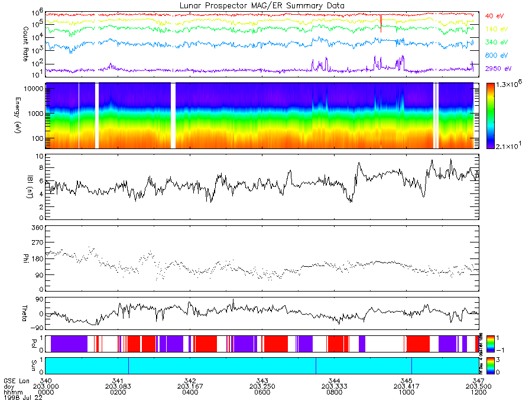
Task: Click the day-of-year value '203.333'
Action: (x=334, y=387)
